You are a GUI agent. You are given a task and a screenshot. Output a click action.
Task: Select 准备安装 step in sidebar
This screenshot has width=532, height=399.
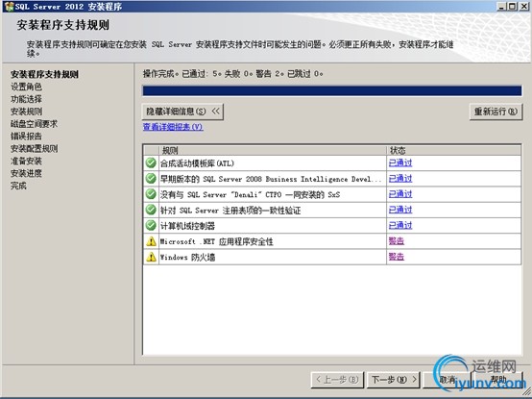[26, 161]
